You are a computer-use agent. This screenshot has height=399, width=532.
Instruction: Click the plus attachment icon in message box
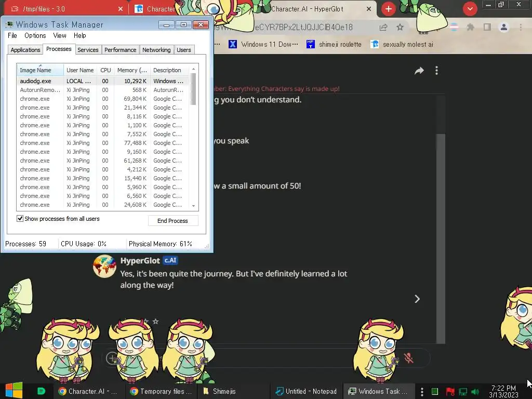(x=112, y=358)
